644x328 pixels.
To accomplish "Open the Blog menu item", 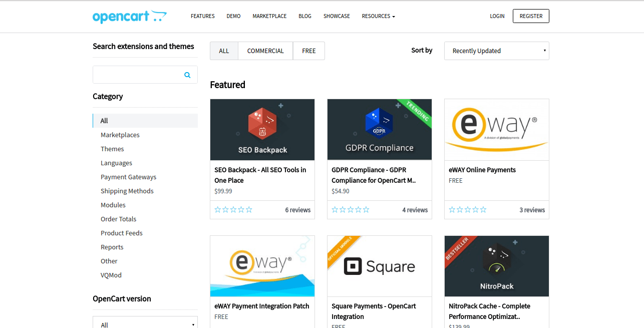I will (x=305, y=16).
